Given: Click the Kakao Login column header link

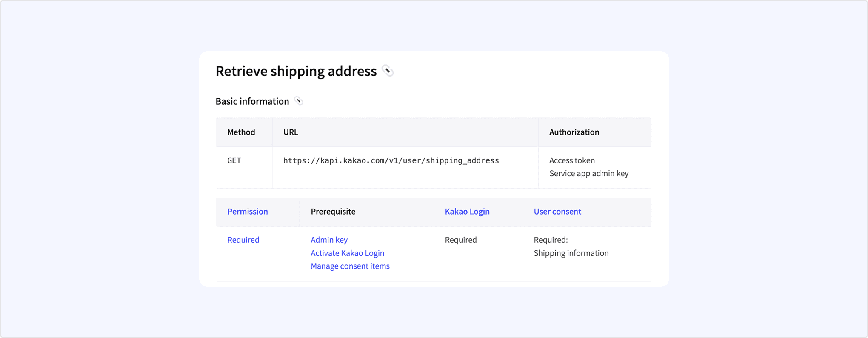Looking at the screenshot, I should 467,212.
